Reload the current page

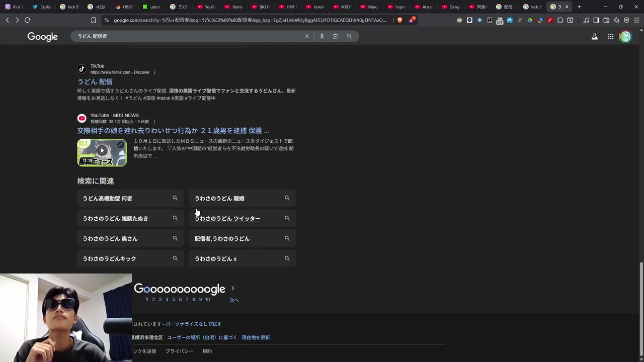pos(27,20)
